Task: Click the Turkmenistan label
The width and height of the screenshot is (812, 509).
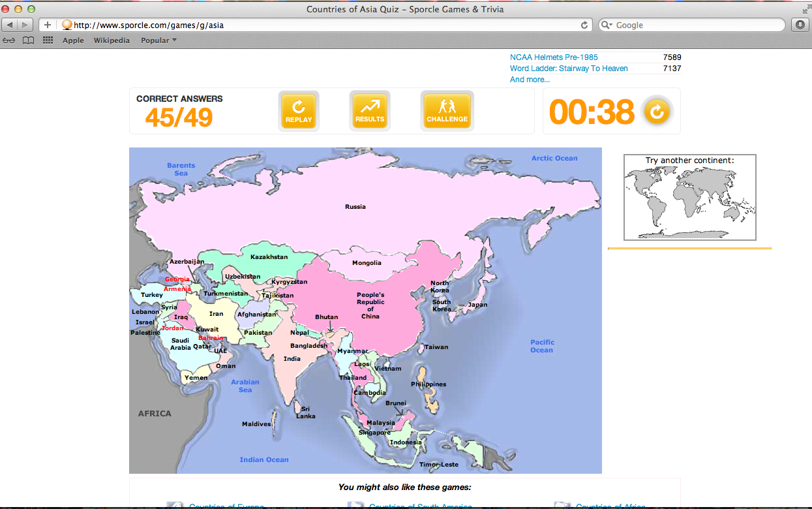Action: pos(226,294)
